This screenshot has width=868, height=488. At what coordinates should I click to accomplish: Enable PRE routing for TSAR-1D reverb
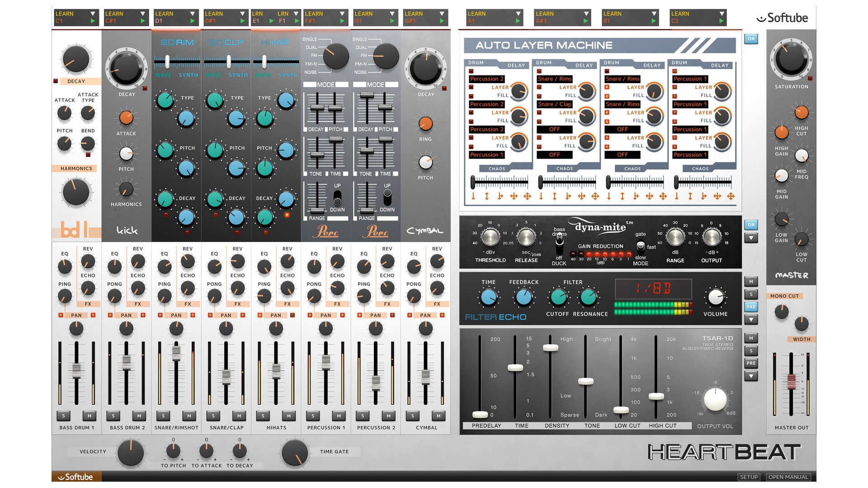tap(751, 363)
